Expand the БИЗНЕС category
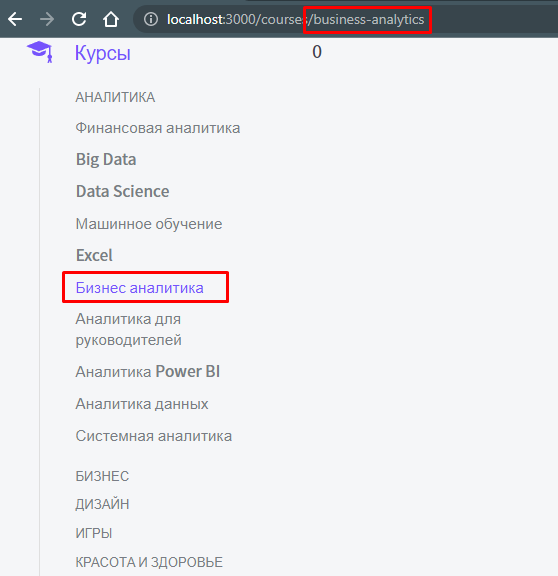 (x=102, y=476)
